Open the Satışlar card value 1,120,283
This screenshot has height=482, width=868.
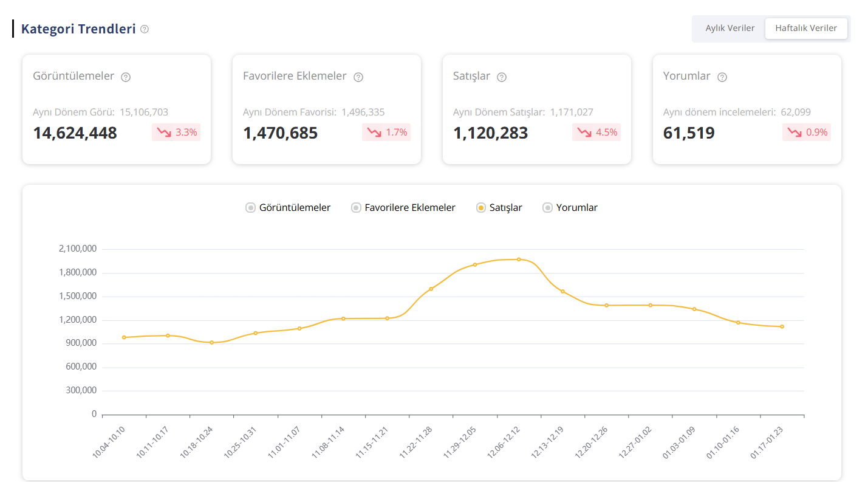tap(491, 133)
